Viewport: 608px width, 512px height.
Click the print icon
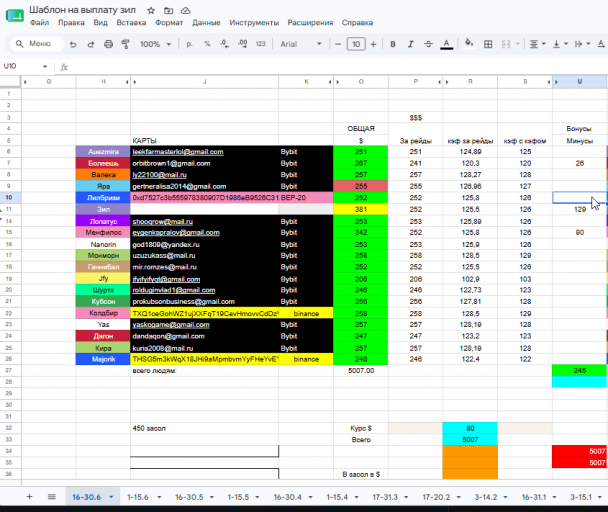108,44
